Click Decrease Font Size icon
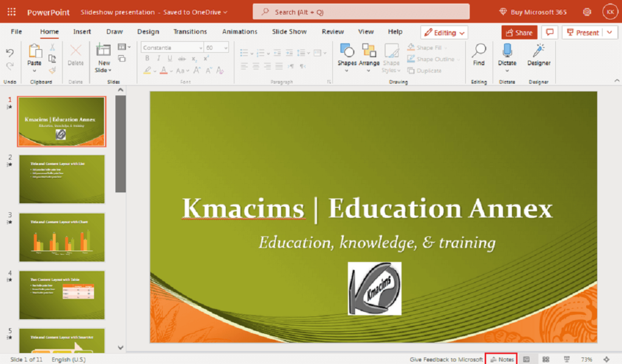The image size is (622, 364). [208, 70]
